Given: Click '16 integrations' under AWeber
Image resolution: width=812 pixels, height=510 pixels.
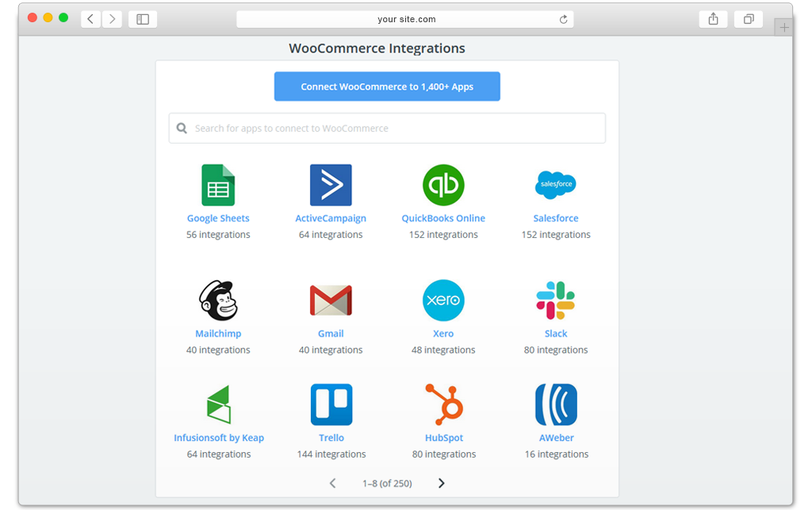Looking at the screenshot, I should [556, 454].
